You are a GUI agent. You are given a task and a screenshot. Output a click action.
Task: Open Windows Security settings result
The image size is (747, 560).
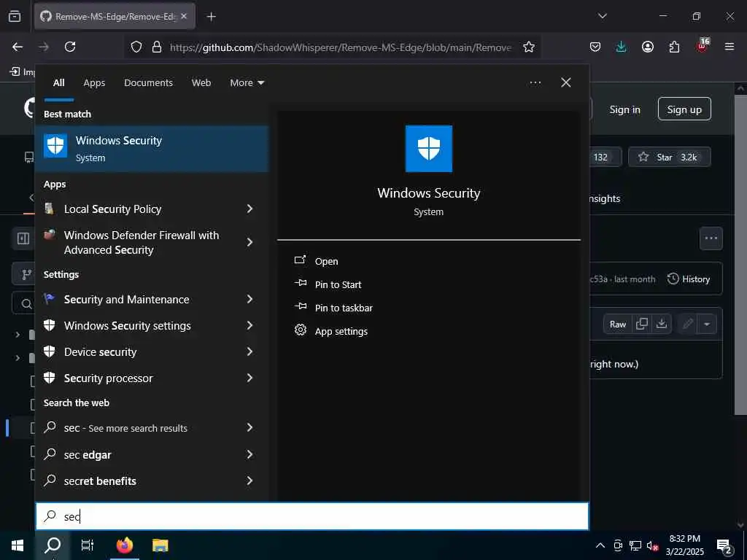click(127, 326)
